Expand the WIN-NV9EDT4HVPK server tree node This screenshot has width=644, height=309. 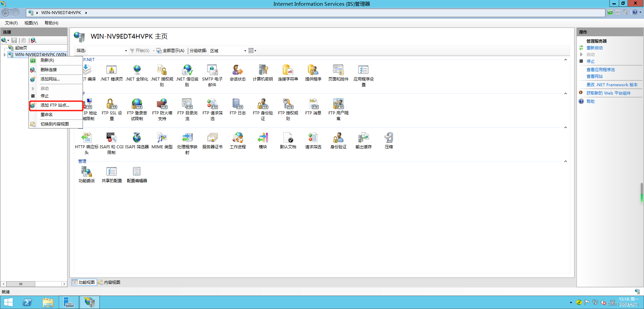pyautogui.click(x=5, y=55)
